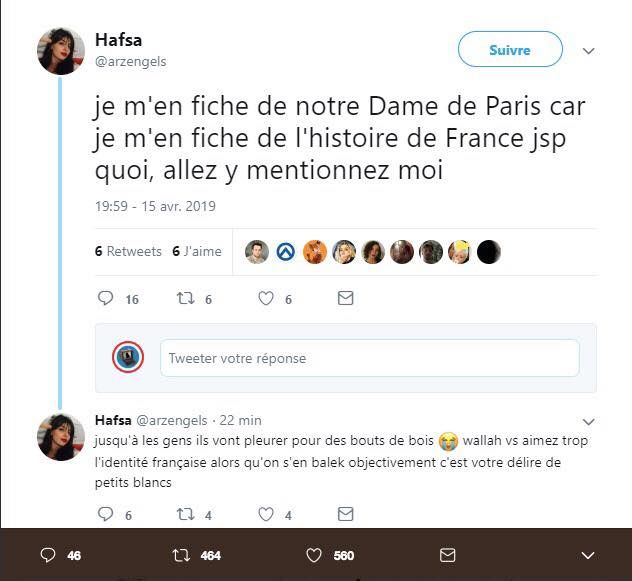Like the second tweet showing 4 likes
This screenshot has height=581, width=632.
[266, 515]
